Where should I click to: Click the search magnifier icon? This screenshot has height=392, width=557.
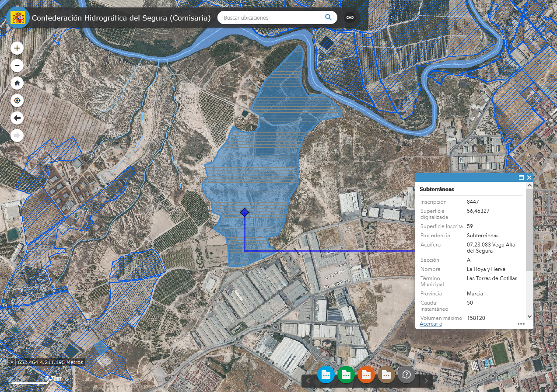click(x=328, y=17)
